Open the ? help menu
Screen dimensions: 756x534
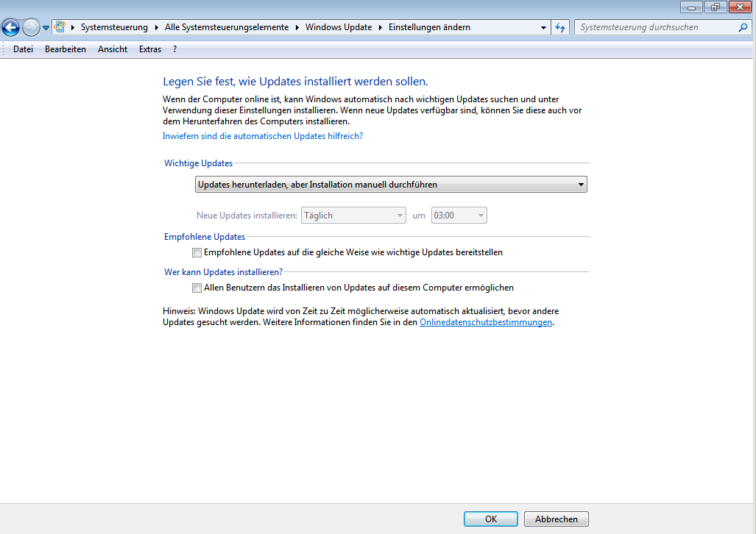pyautogui.click(x=174, y=49)
